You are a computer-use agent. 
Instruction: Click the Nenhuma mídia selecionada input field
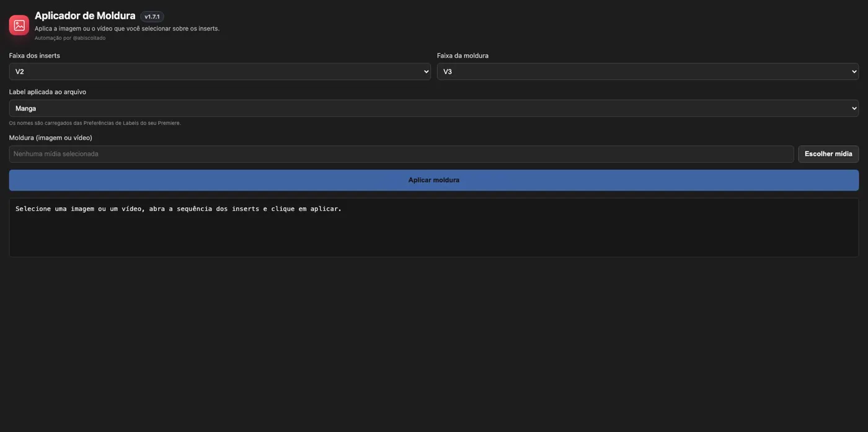click(x=401, y=154)
